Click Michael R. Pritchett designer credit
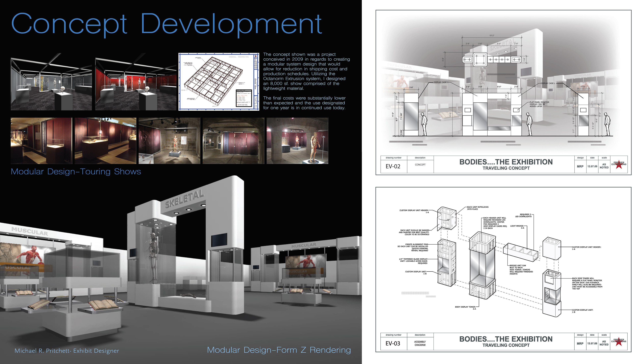This screenshot has height=364, width=636. tap(67, 351)
